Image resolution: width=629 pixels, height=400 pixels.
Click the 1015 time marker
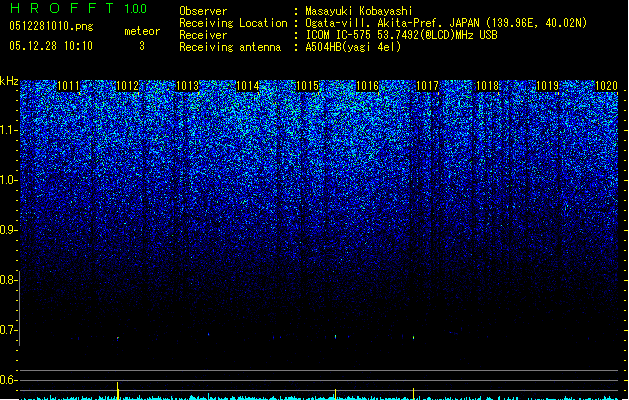pos(307,86)
